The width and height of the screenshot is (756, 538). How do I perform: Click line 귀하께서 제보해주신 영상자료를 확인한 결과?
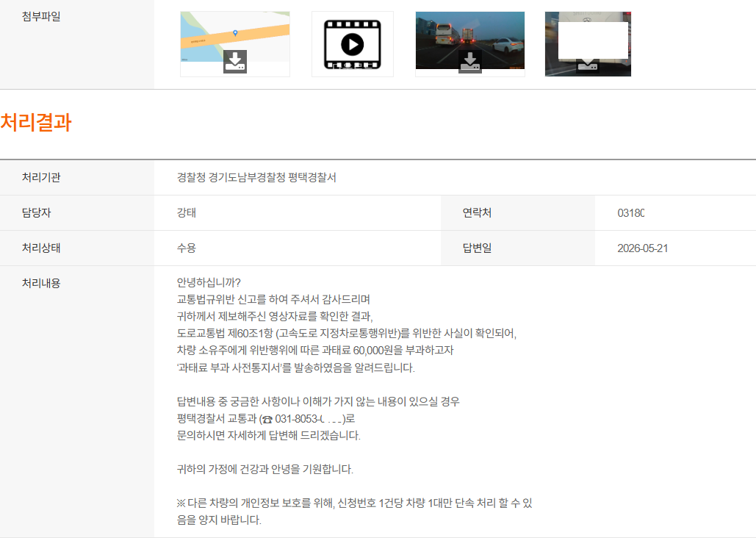point(275,317)
